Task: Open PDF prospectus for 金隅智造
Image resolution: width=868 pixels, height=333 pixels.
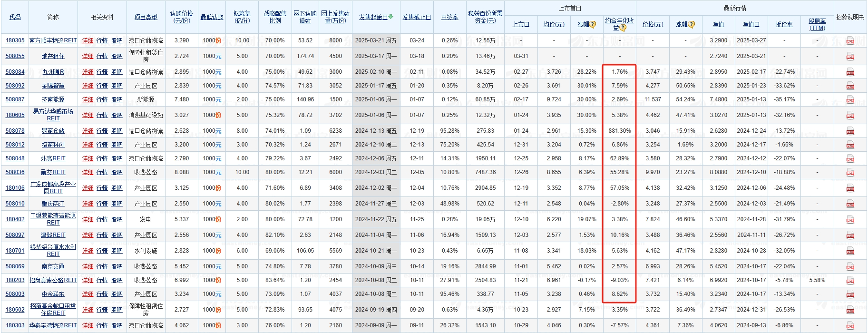Action: coord(850,86)
